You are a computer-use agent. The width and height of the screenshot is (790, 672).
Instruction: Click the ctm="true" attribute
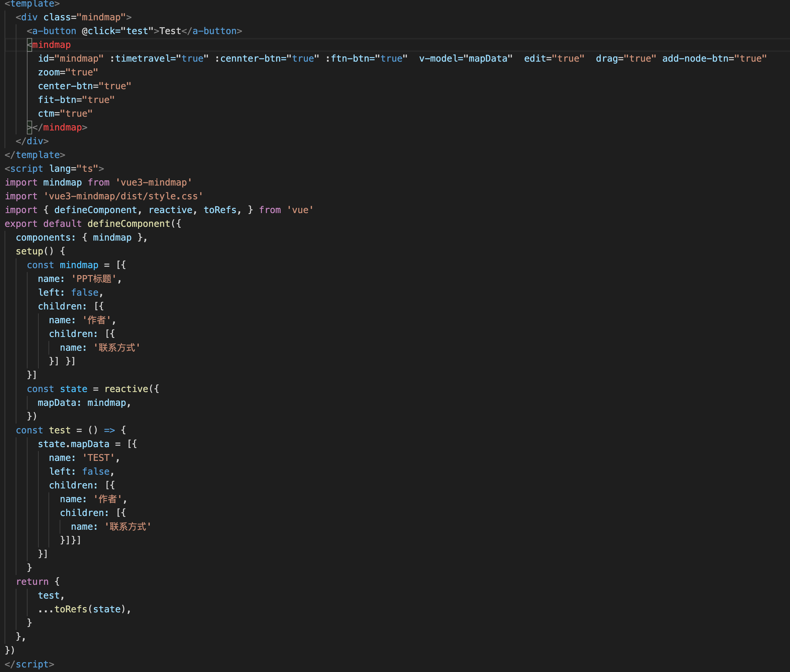point(65,113)
